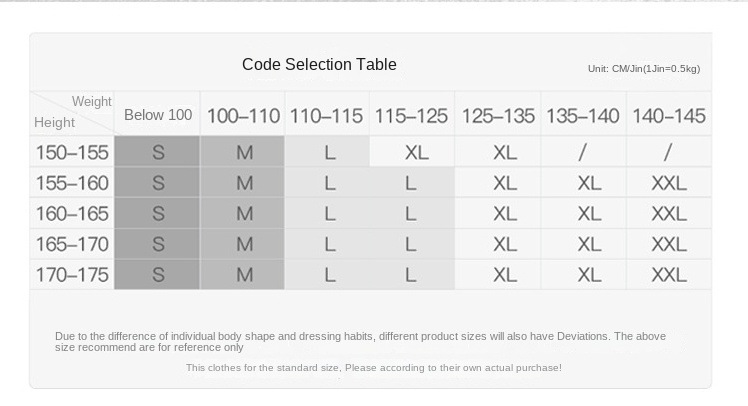The width and height of the screenshot is (748, 406).
Task: Select the "100–110" weight column header
Action: coord(243,116)
